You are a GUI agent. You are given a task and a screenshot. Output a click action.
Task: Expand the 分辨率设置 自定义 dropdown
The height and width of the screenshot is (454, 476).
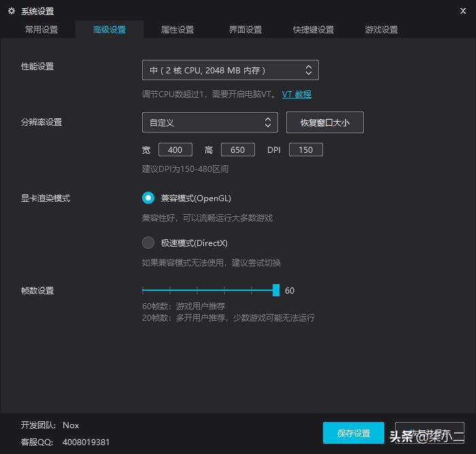click(209, 122)
